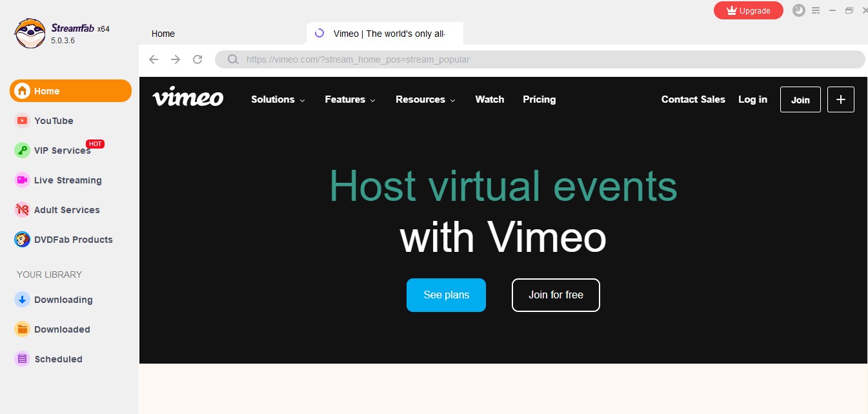Click the green VIP key icon
Screen dimensions: 868x414
click(23, 150)
